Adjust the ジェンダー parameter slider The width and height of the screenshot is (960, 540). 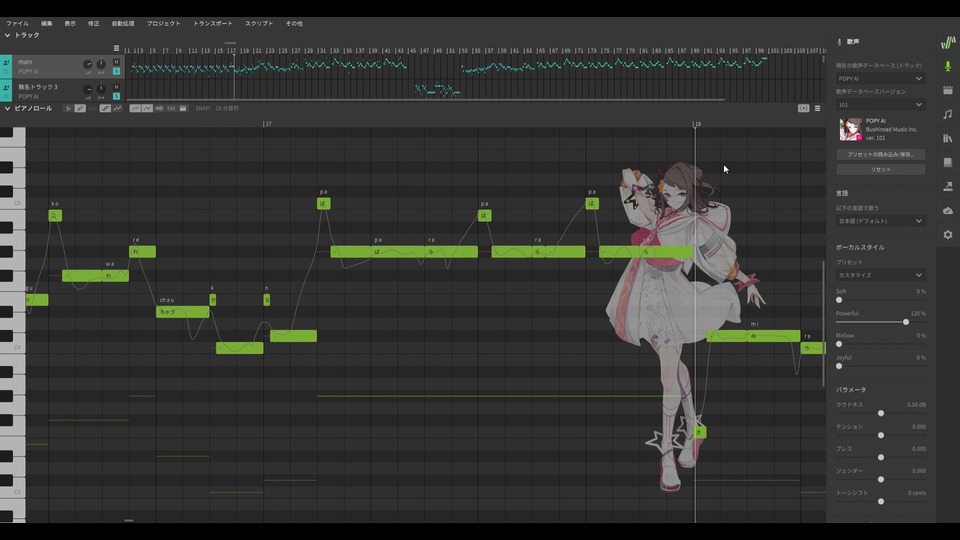click(x=880, y=479)
